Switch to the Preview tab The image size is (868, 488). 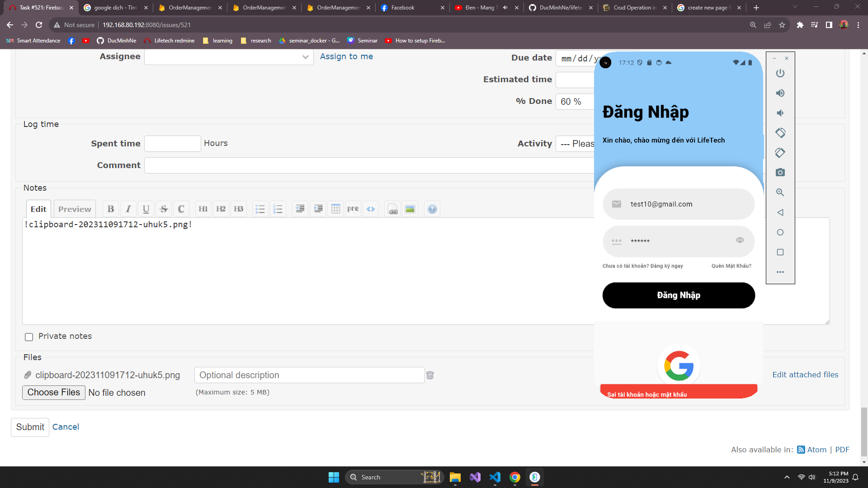coord(75,209)
